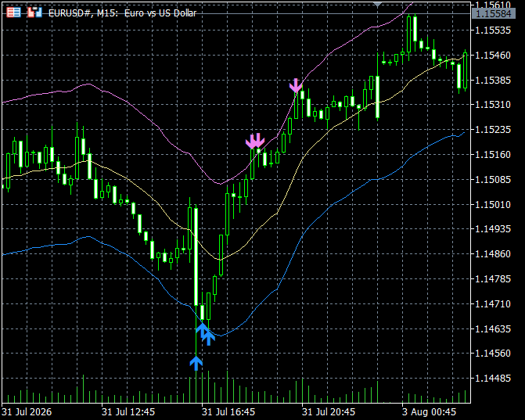This screenshot has width=525, height=420.
Task: Toggle the One Click Trading panel icon
Action: 35,13
